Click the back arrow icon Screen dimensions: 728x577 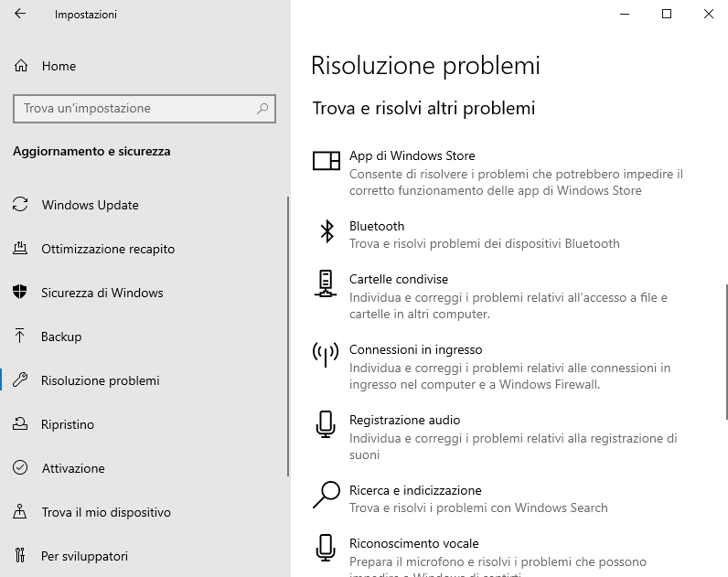[20, 15]
